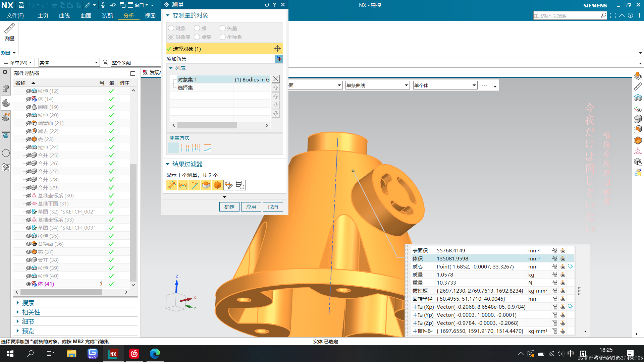Image resolution: width=644 pixels, height=362 pixels.
Task: Switch to the 装配 ribbon tab
Action: 107,15
